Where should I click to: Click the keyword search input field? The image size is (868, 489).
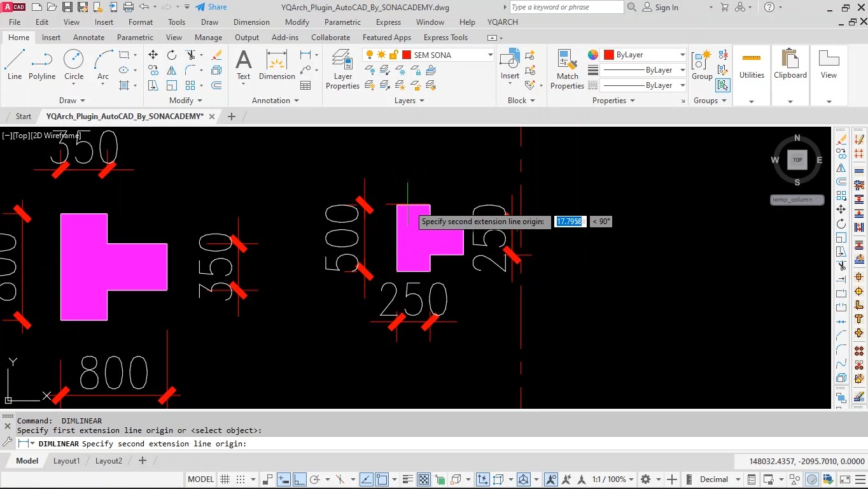coord(566,7)
